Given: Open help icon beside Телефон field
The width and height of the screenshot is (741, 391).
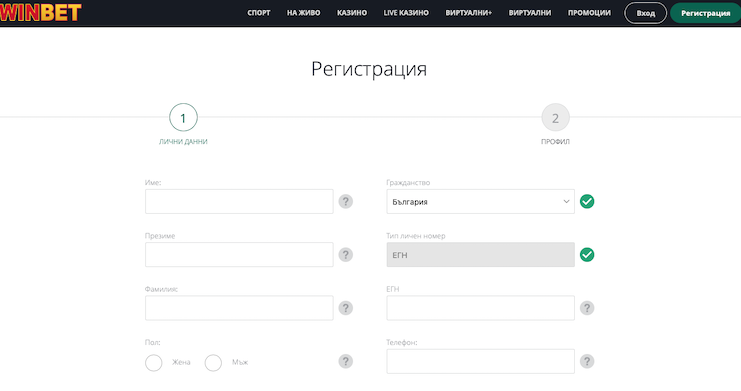Looking at the screenshot, I should coord(587,362).
